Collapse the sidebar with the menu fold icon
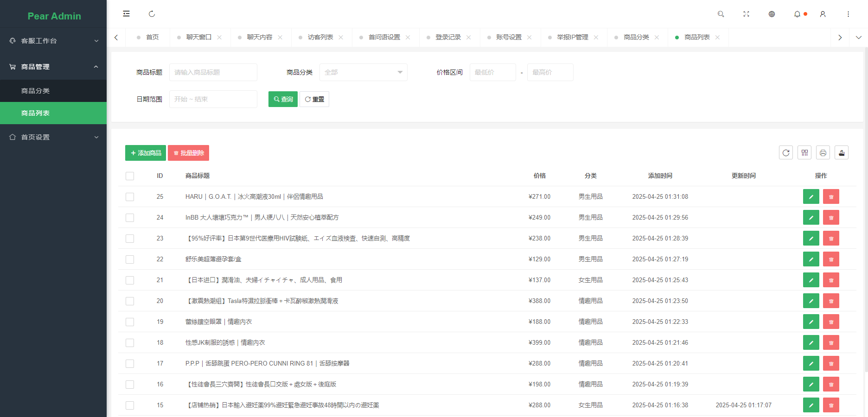The image size is (868, 417). [126, 14]
